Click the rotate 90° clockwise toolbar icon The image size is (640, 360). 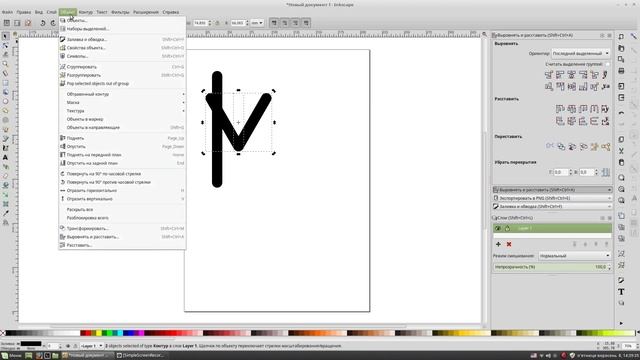pos(53,23)
